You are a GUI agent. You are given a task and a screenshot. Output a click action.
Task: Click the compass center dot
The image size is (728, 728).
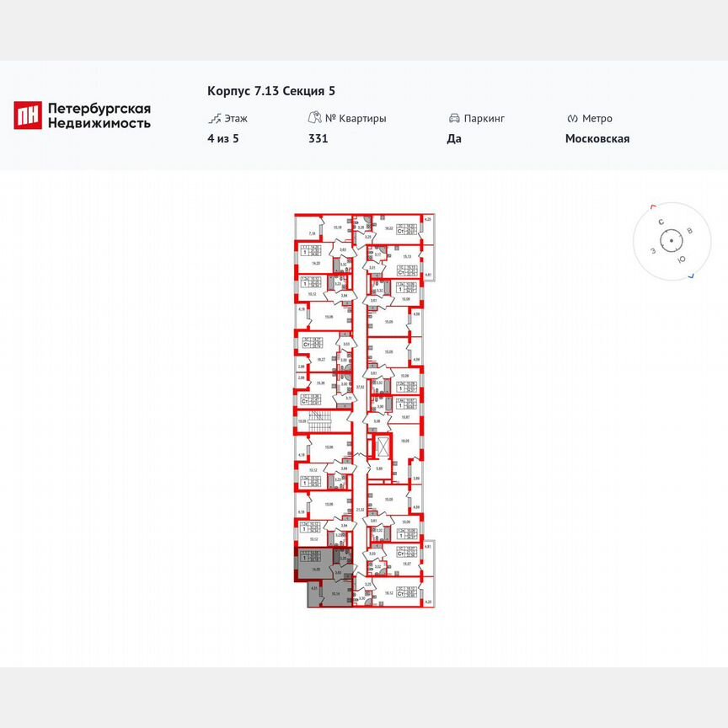pyautogui.click(x=671, y=240)
